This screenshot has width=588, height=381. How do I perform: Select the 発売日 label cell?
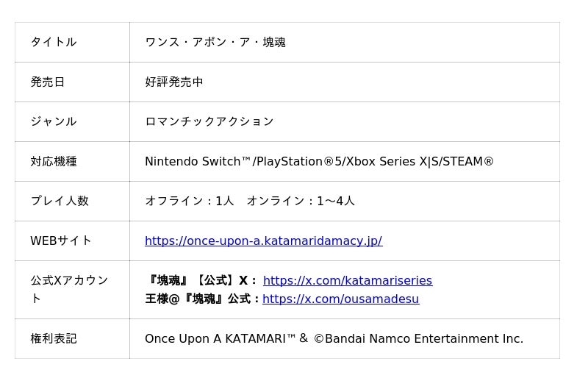[x=48, y=82]
